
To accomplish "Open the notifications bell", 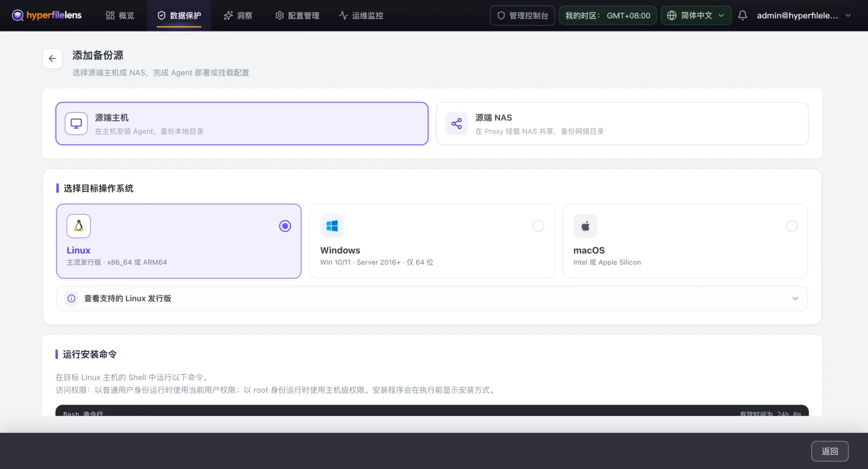I will coord(743,15).
